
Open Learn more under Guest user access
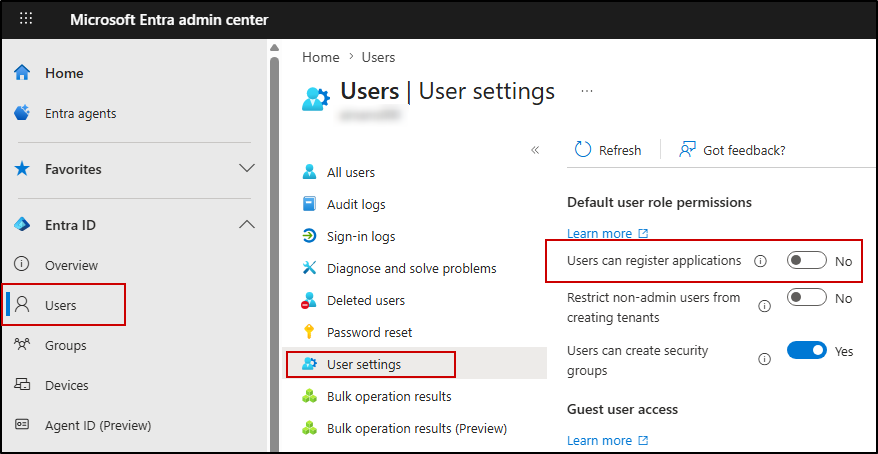tap(608, 441)
